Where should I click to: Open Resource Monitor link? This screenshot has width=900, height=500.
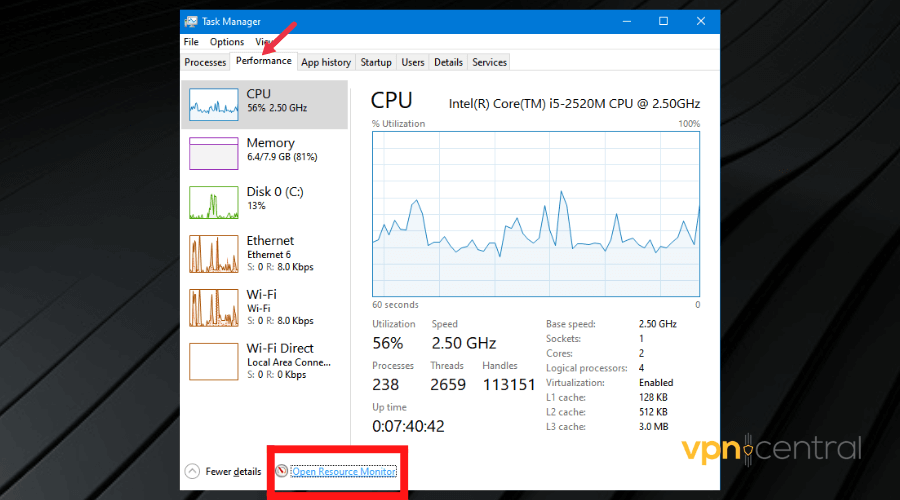pyautogui.click(x=344, y=471)
